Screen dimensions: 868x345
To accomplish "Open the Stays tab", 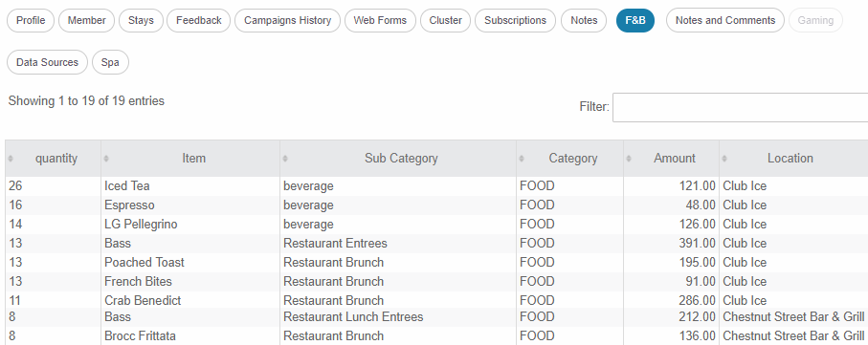I will click(x=141, y=20).
